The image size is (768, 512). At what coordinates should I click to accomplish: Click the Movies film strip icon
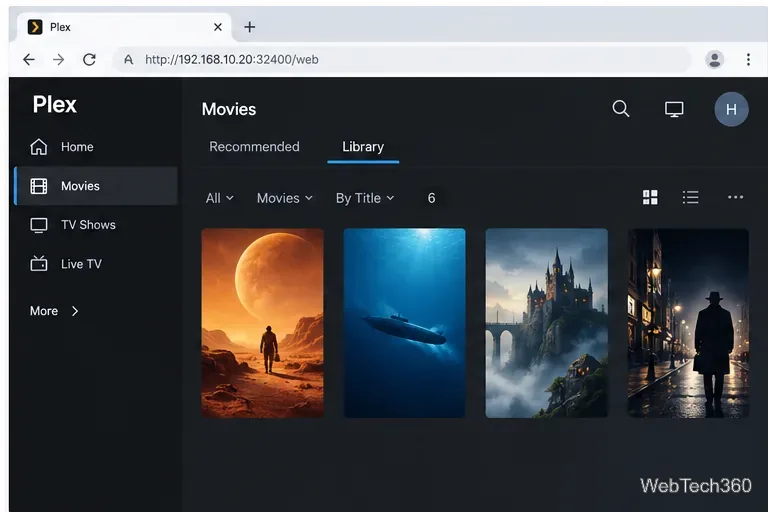[x=39, y=186]
